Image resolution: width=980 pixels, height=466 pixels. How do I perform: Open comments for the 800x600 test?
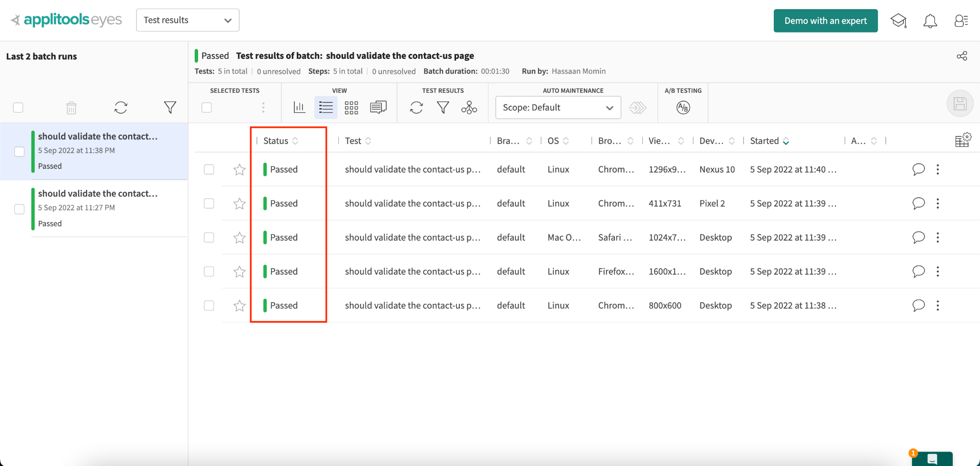click(918, 305)
